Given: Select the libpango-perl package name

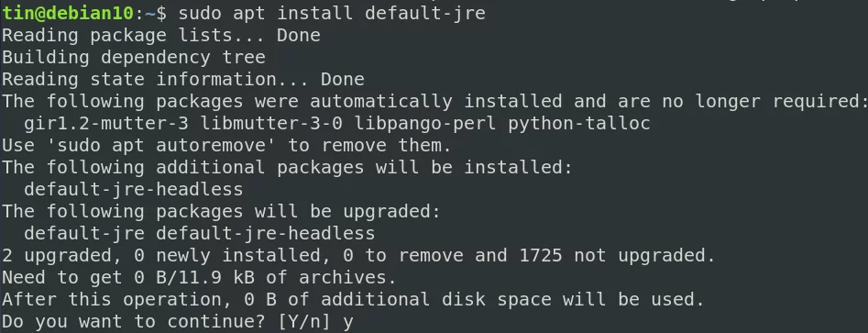Looking at the screenshot, I should click(425, 123).
